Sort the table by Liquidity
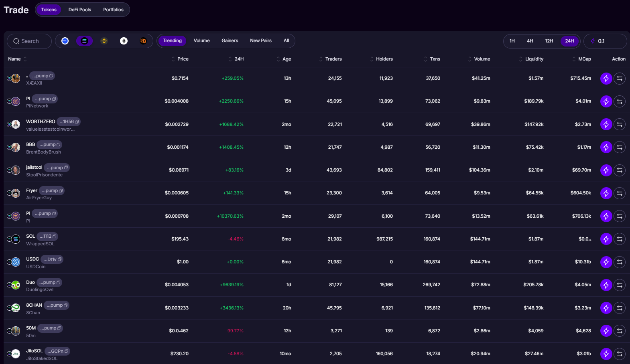Screen dimensions: 630x364 (531, 59)
